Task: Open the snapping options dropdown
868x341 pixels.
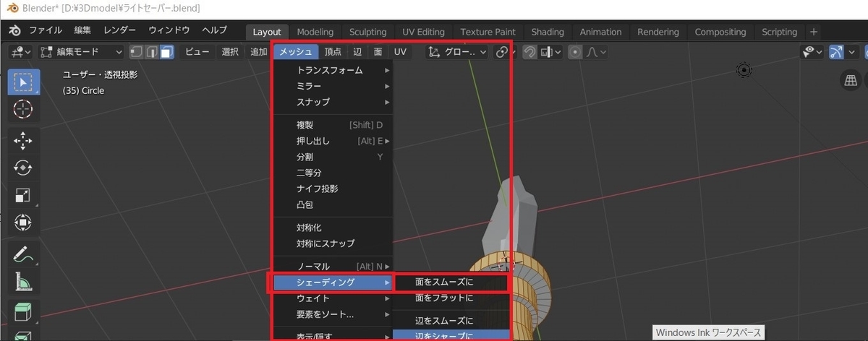Action: [550, 52]
